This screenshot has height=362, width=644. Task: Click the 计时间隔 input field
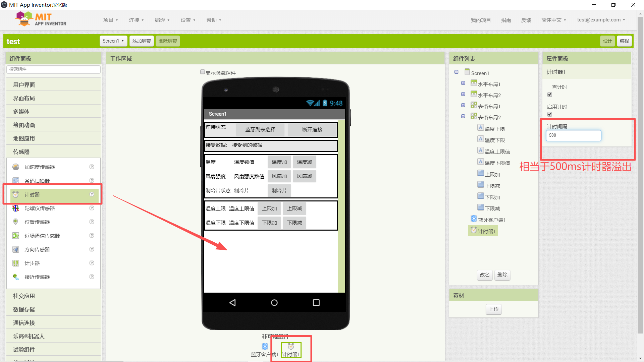click(x=574, y=135)
